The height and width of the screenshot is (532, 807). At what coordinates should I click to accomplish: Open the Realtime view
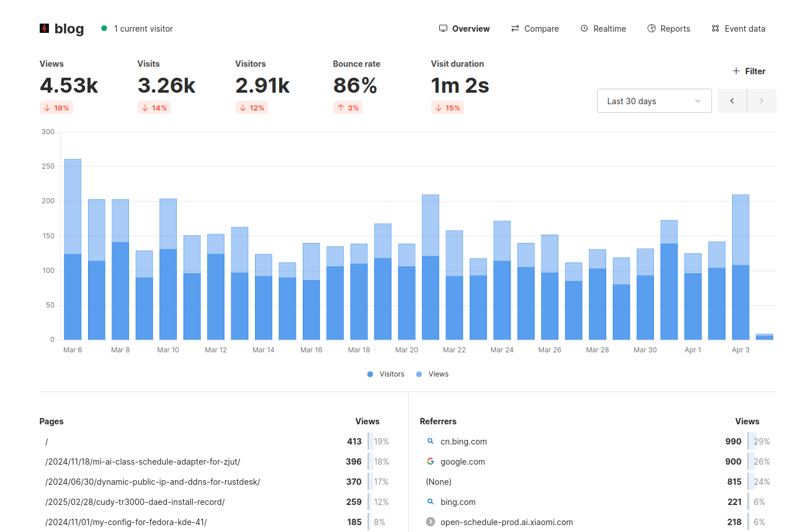(603, 29)
